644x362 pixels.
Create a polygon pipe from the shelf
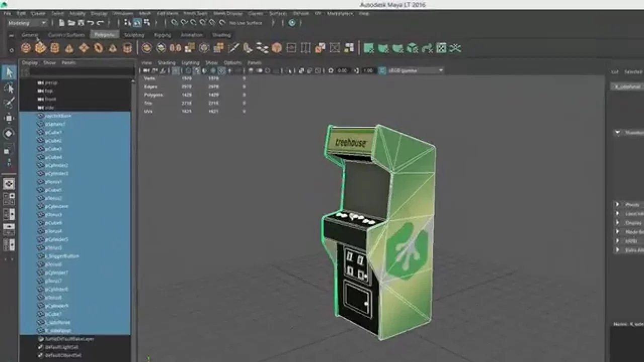point(128,48)
